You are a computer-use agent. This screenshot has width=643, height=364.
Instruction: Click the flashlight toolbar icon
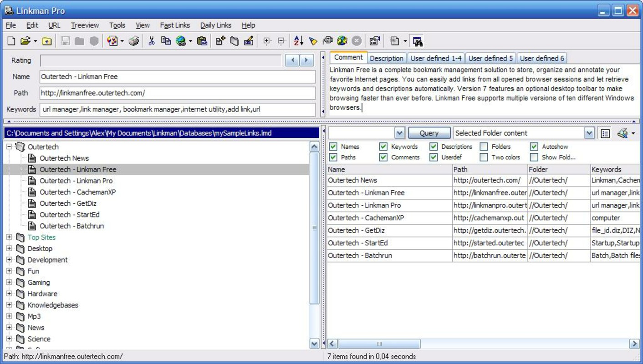(x=313, y=41)
